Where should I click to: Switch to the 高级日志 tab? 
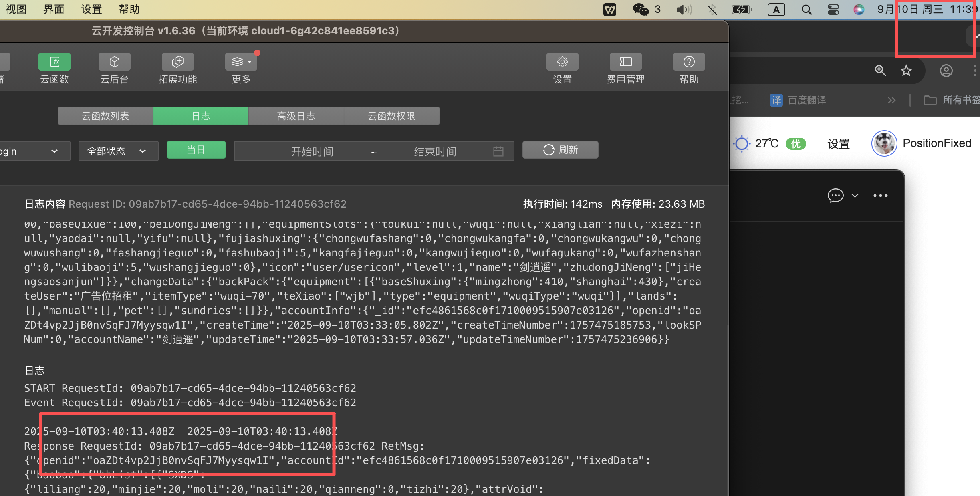pyautogui.click(x=296, y=116)
